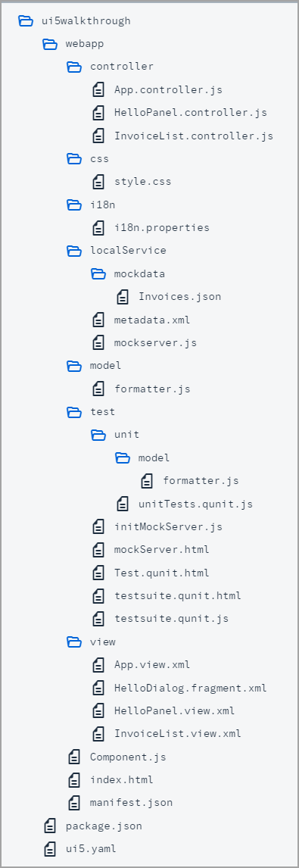Click the file icon next to style.css
The image size is (299, 868).
click(x=98, y=182)
